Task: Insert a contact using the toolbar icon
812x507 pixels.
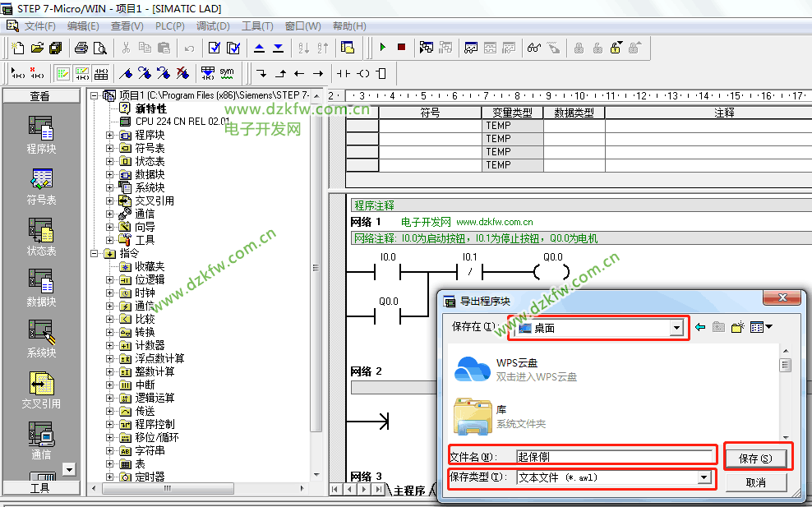Action: pyautogui.click(x=344, y=73)
